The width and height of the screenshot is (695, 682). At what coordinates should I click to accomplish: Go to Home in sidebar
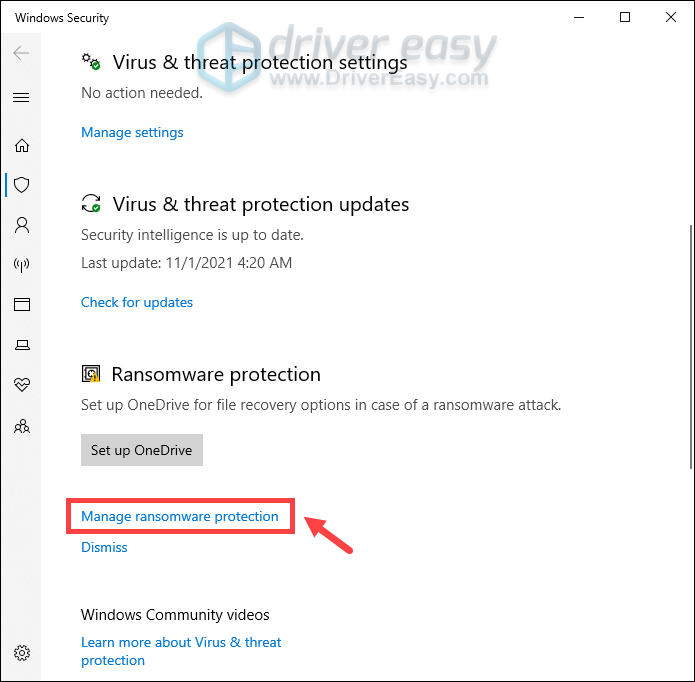[x=22, y=145]
